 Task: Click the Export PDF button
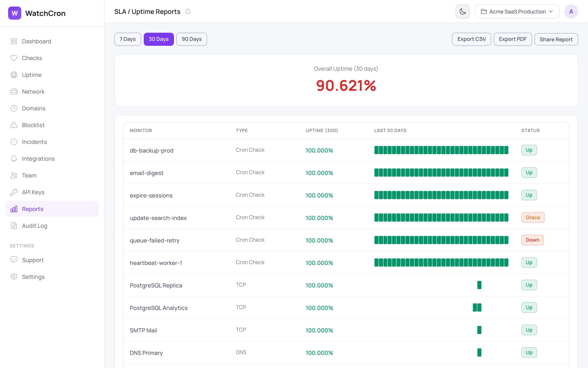[x=513, y=39]
